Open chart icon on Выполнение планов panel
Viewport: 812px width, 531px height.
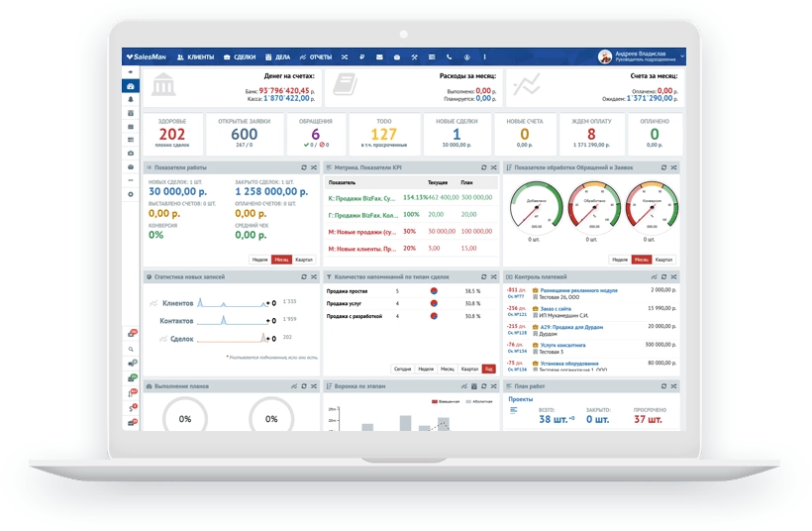pyautogui.click(x=294, y=386)
